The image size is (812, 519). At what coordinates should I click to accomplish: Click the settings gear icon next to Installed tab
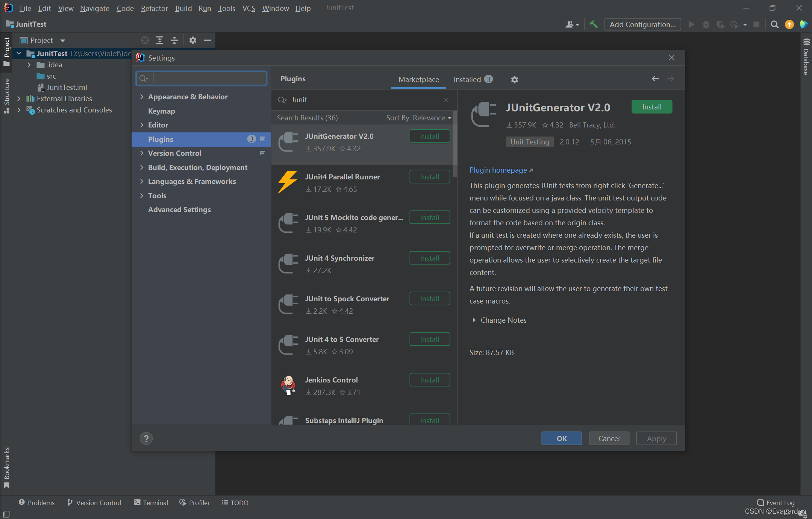[514, 78]
